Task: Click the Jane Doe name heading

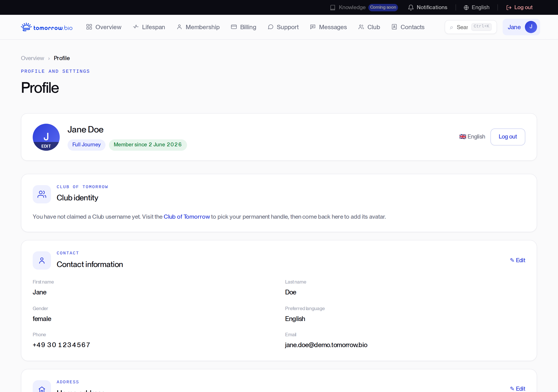Action: [x=85, y=130]
